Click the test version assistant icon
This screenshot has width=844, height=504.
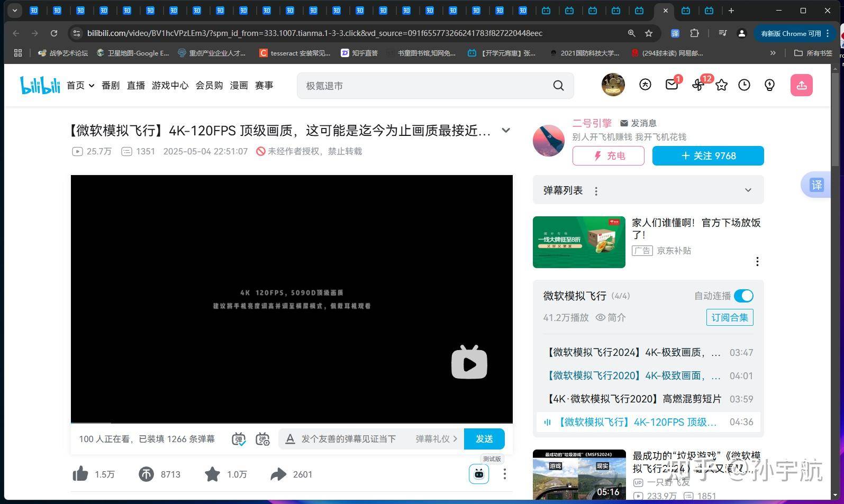pos(479,474)
